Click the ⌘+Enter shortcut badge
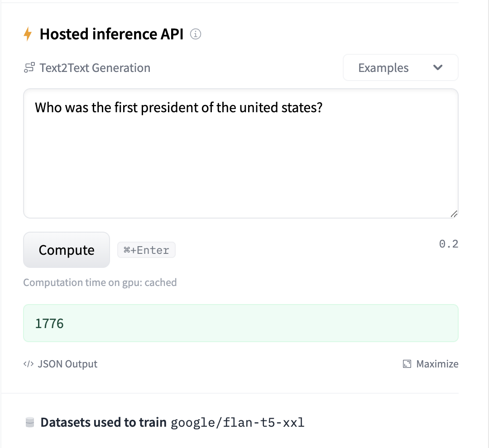Image resolution: width=489 pixels, height=448 pixels. click(146, 250)
